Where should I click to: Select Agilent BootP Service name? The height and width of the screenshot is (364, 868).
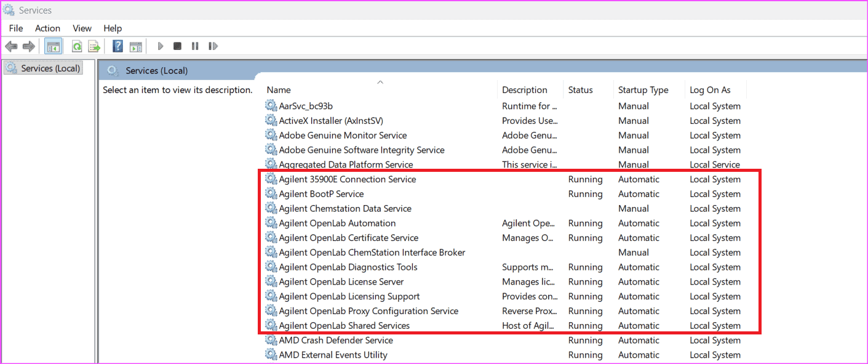coord(321,194)
